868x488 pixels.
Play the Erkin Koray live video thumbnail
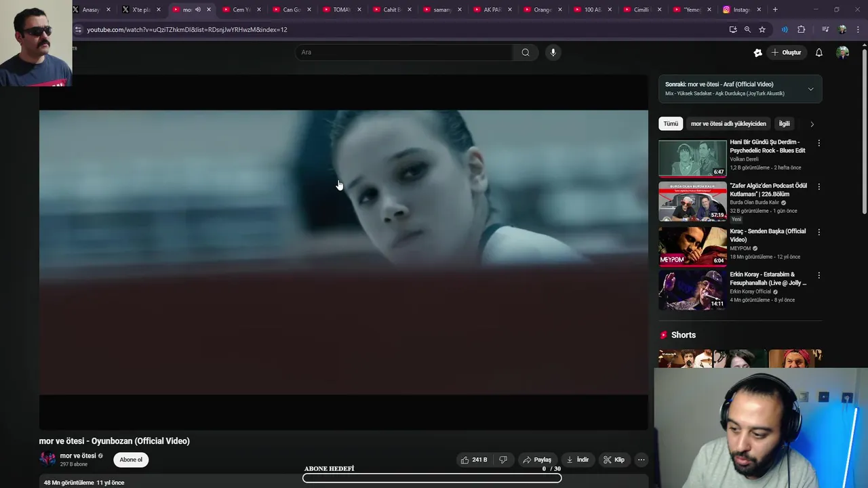pos(692,289)
